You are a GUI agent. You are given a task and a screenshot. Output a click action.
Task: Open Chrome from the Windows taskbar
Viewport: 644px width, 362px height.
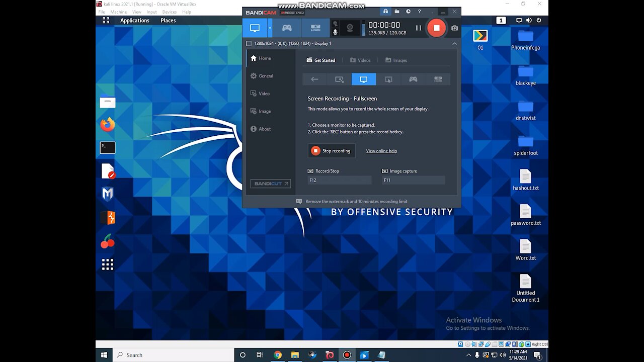(277, 355)
